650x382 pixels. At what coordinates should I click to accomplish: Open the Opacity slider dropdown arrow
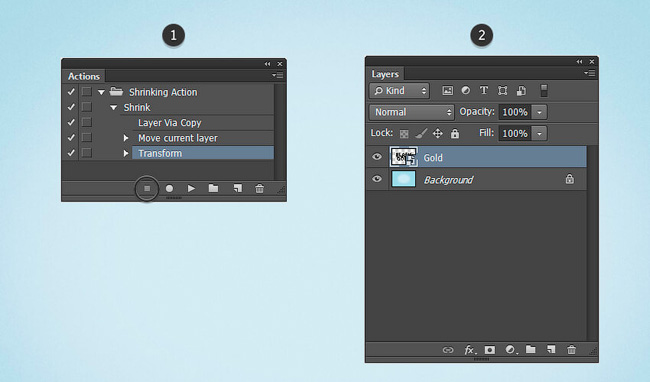coord(539,112)
